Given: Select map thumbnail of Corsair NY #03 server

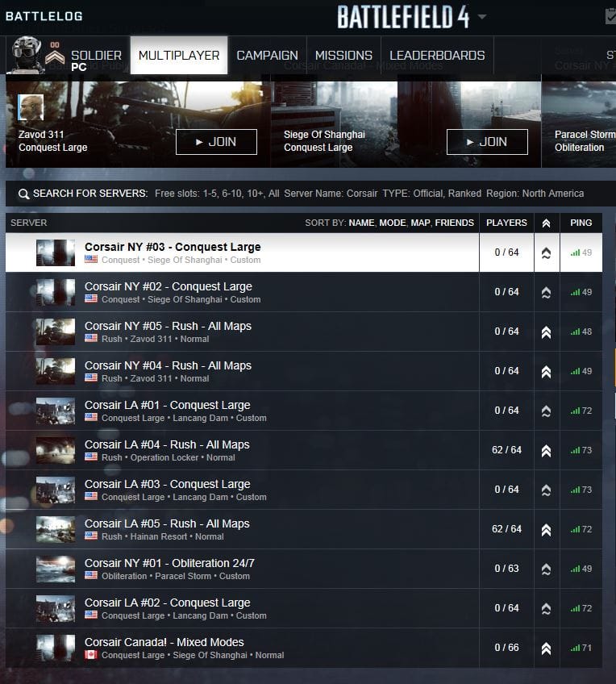Looking at the screenshot, I should tap(56, 252).
